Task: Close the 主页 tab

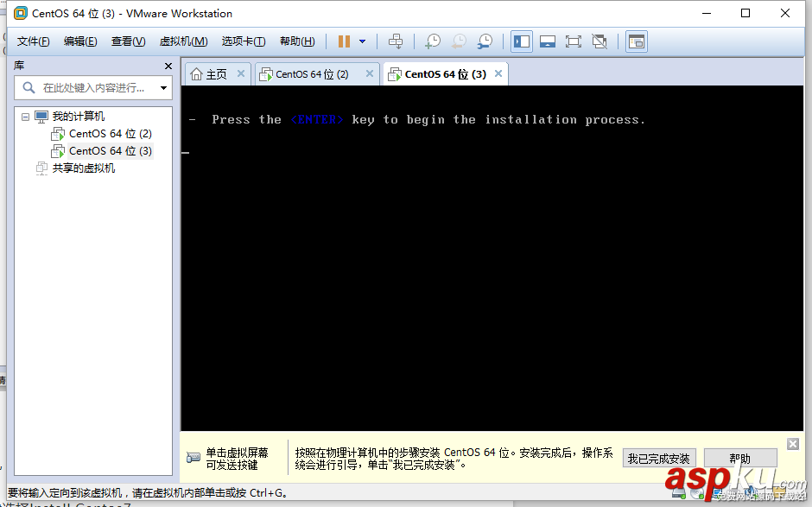Action: coord(241,73)
